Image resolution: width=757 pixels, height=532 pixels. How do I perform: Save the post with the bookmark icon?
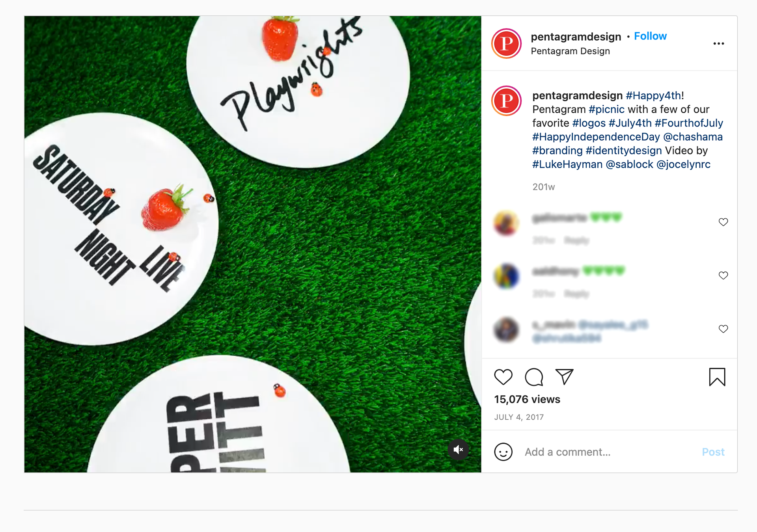click(717, 377)
